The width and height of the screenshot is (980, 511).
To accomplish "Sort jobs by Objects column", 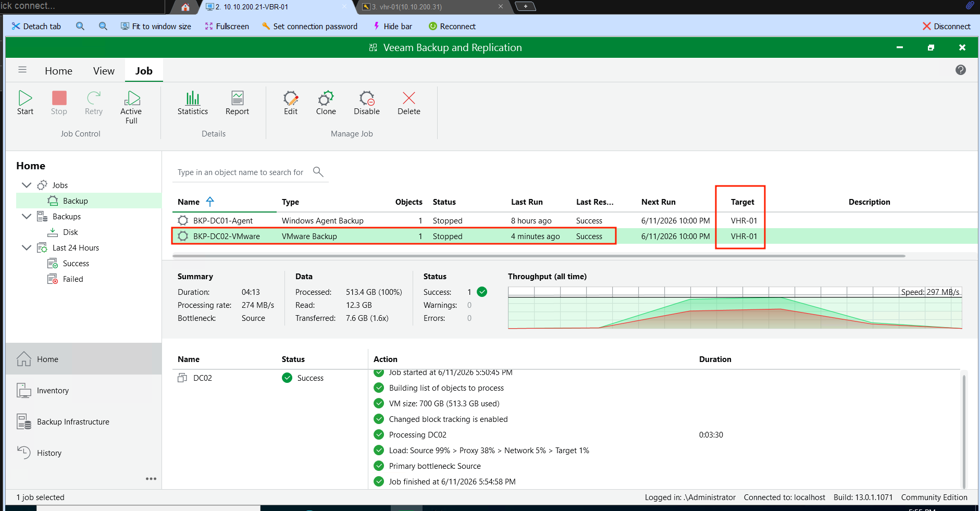I will [x=408, y=202].
